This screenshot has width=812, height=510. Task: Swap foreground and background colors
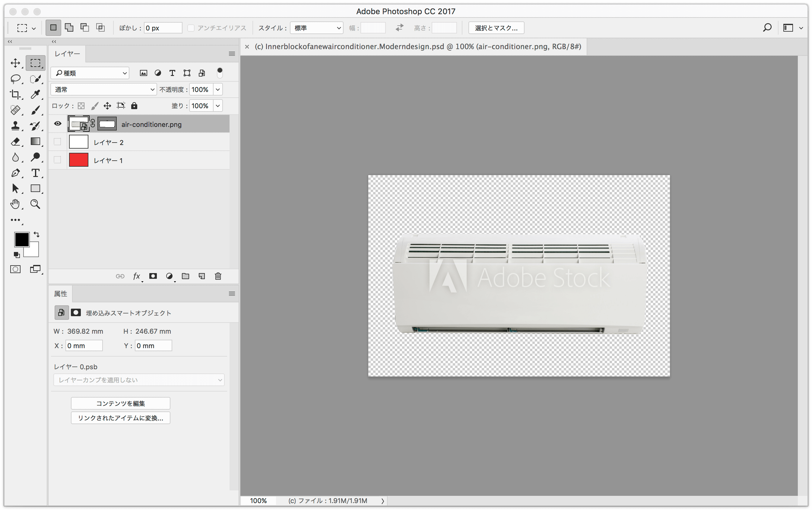click(36, 234)
